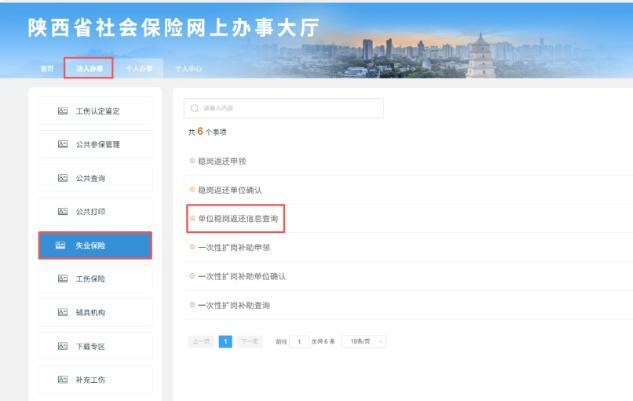The image size is (633, 401).
Task: Click the 工伤保险 sidebar icon
Action: click(62, 279)
